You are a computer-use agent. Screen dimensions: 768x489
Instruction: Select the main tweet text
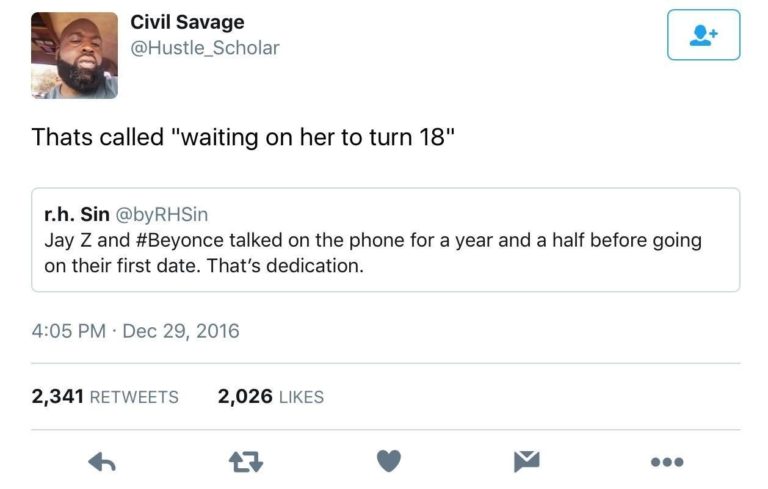tap(243, 137)
